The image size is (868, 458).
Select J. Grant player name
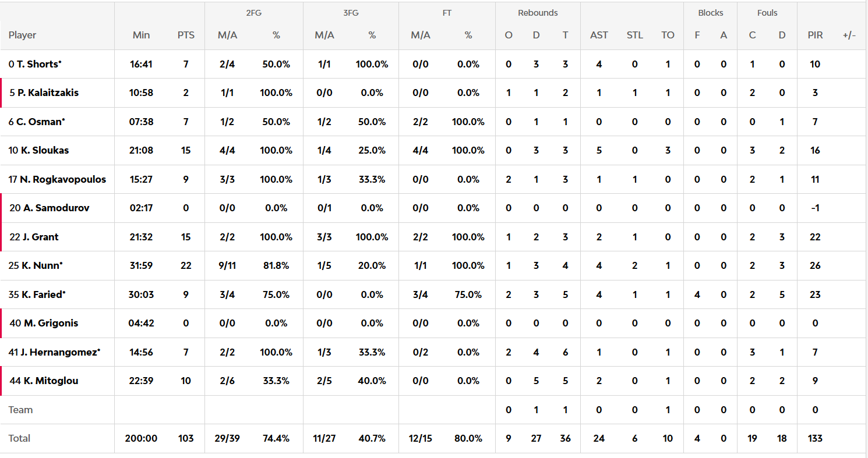(x=41, y=237)
